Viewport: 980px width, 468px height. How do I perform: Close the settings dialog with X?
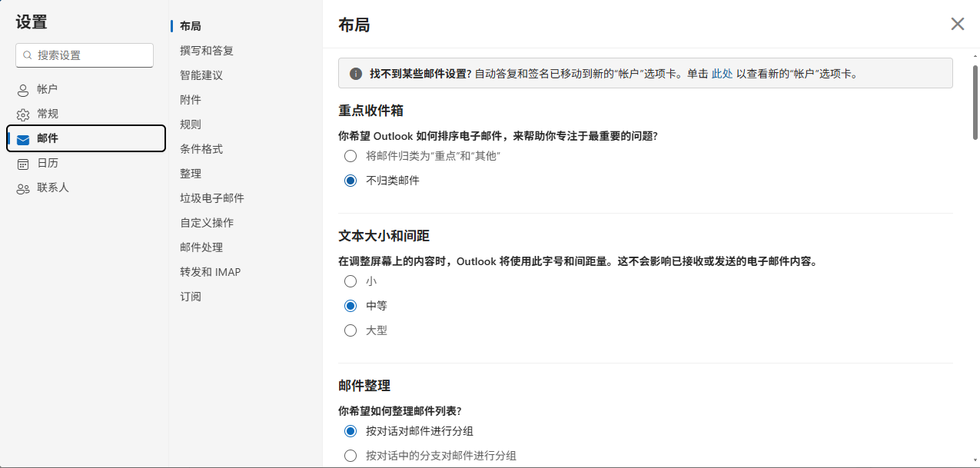pyautogui.click(x=958, y=24)
